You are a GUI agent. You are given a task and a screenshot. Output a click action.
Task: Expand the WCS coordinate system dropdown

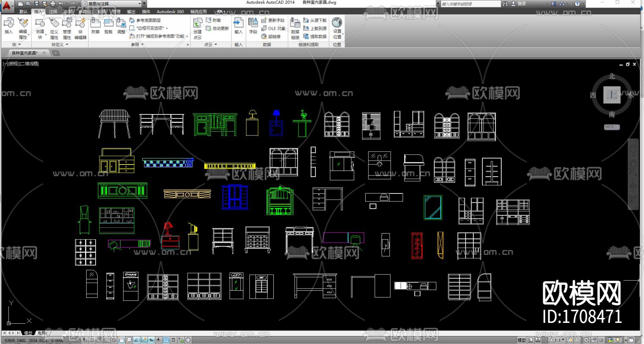click(611, 127)
